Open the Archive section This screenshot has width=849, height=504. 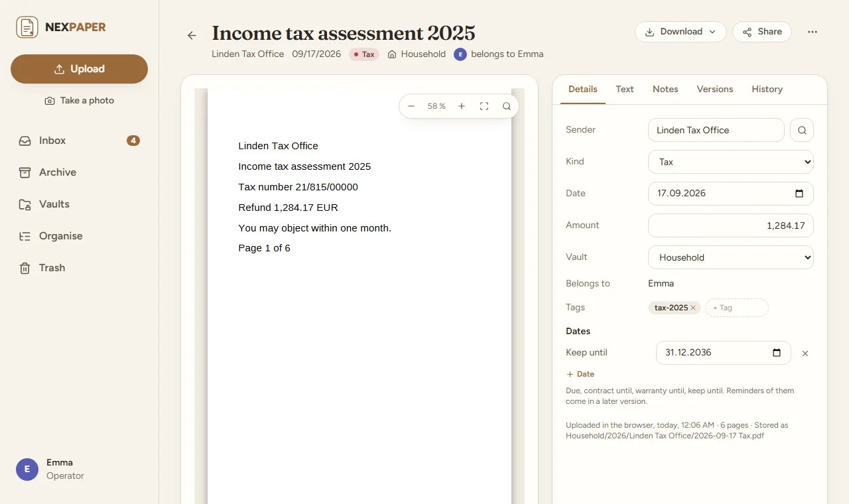(x=79, y=172)
